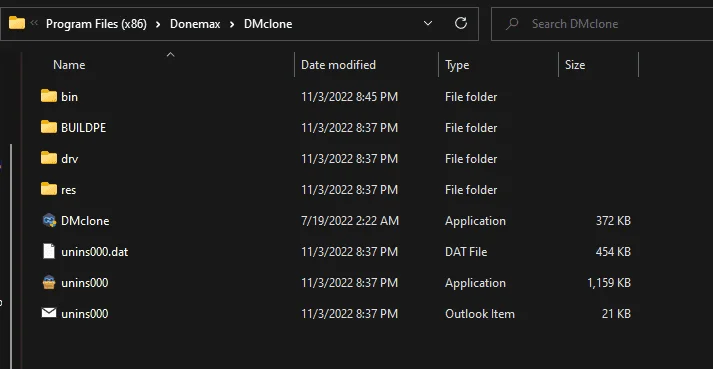Refresh the DMclone folder view
The image size is (713, 369).
tap(461, 23)
